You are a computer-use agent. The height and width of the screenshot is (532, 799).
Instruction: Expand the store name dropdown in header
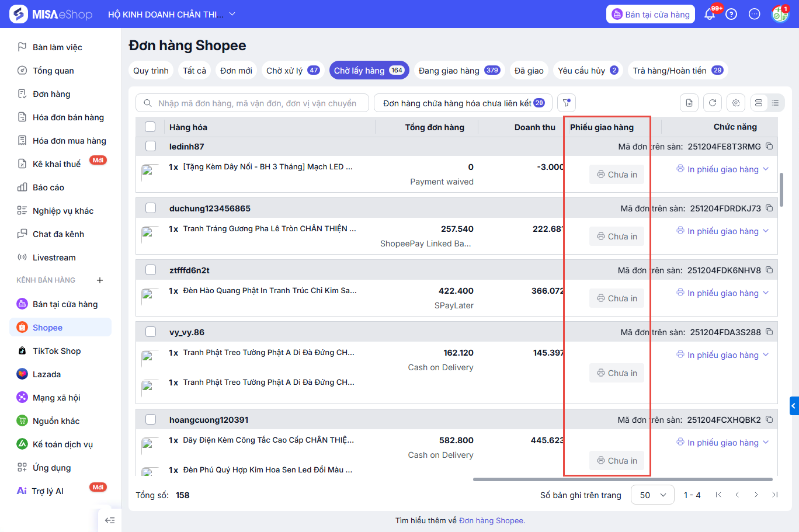pos(232,14)
